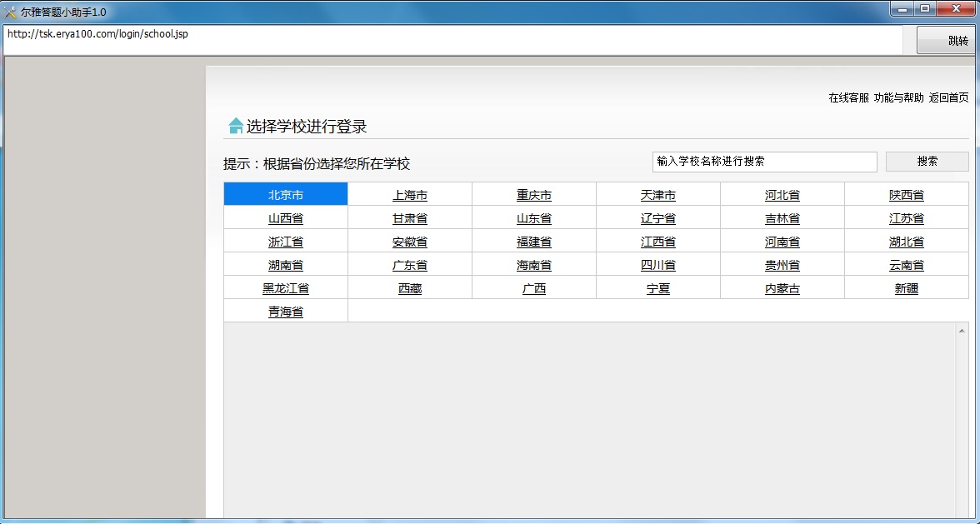The image size is (980, 524).
Task: Click the home icon beside 选择学校进行登录
Action: pos(236,127)
